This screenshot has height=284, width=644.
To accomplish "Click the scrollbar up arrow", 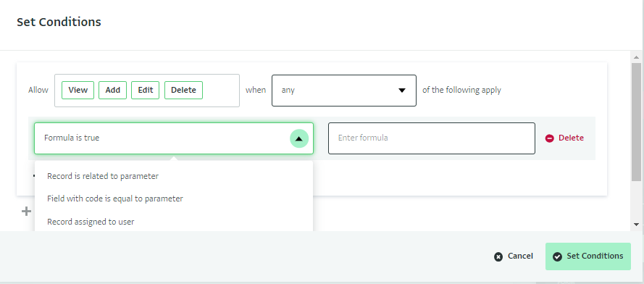I will tap(636, 57).
